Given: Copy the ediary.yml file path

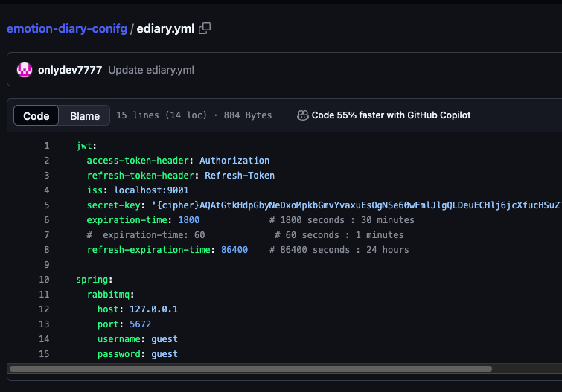Looking at the screenshot, I should (x=205, y=28).
